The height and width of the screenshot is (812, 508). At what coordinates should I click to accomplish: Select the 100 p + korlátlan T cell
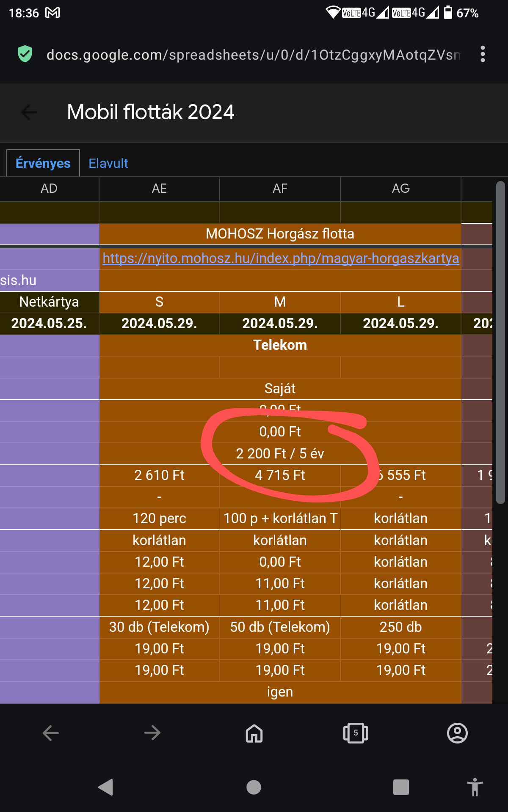coord(280,518)
